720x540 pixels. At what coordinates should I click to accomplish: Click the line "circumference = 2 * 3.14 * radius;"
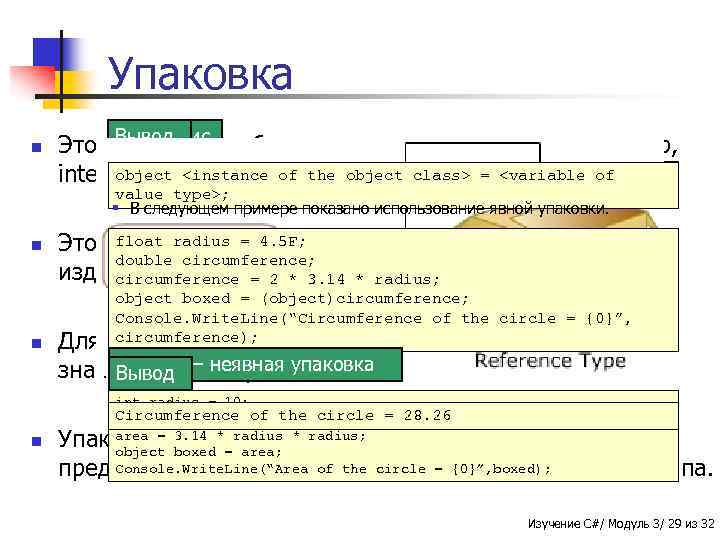click(277, 279)
